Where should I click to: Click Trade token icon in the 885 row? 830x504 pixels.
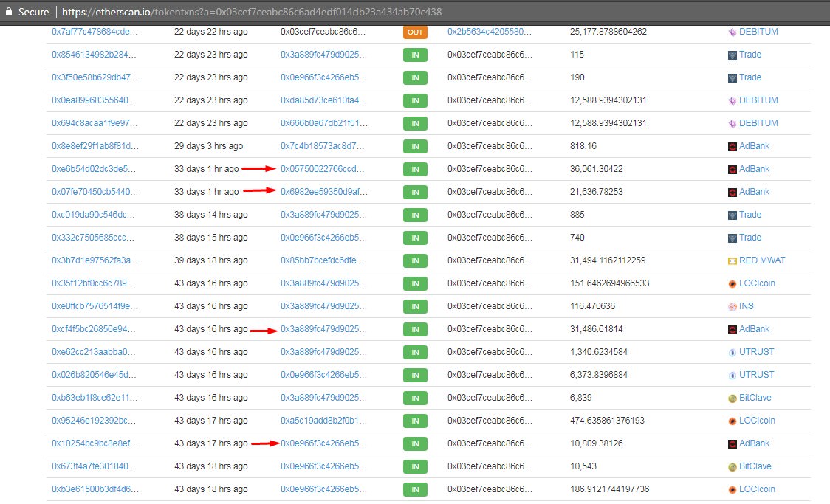(x=732, y=215)
